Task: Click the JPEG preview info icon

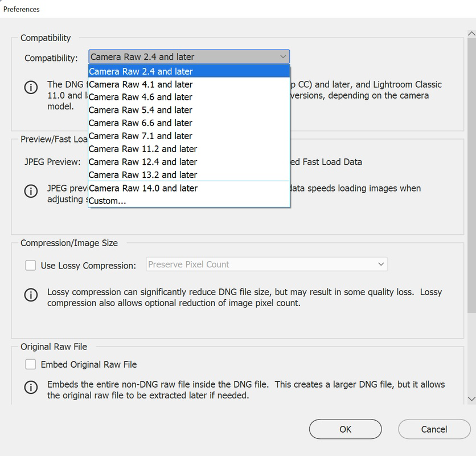Action: (31, 191)
